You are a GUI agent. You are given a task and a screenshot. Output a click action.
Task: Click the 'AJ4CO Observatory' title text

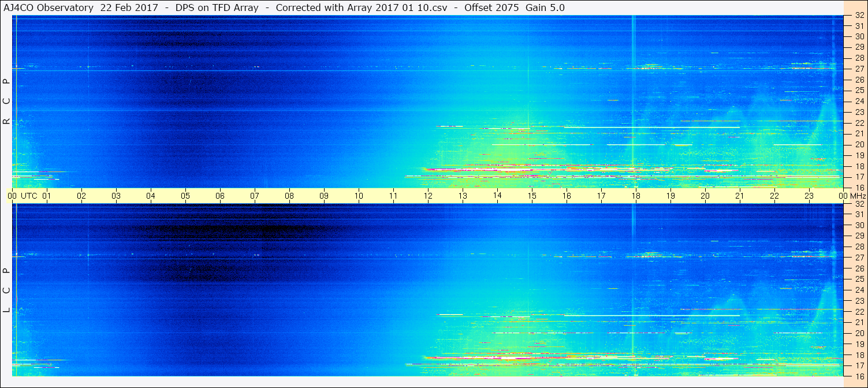coord(49,8)
